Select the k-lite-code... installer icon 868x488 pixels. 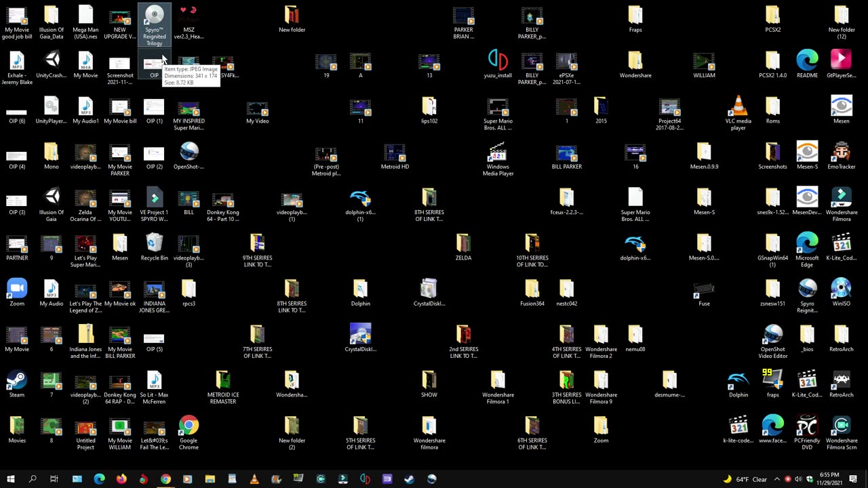point(738,430)
